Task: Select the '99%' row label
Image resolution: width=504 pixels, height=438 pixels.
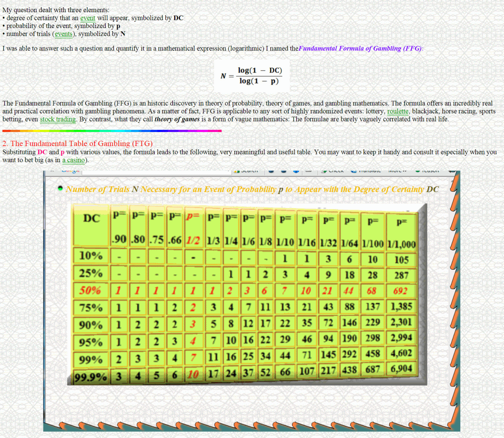Action: click(x=91, y=360)
